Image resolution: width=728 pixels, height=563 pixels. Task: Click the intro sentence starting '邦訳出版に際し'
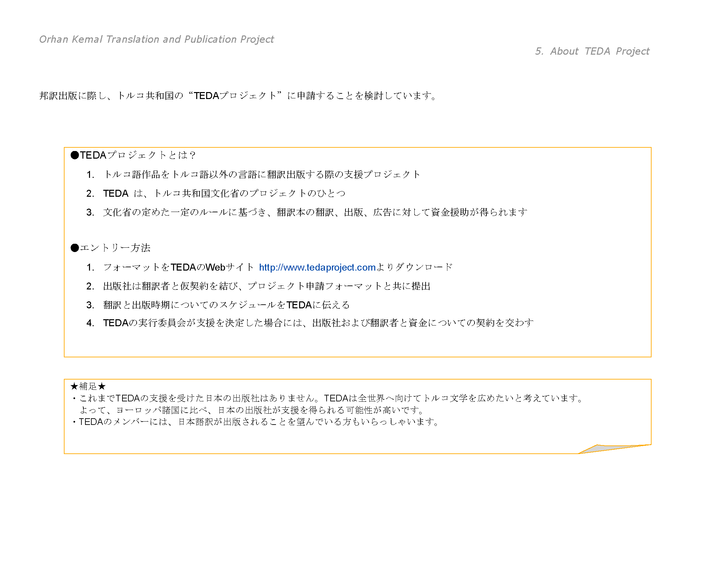(238, 96)
